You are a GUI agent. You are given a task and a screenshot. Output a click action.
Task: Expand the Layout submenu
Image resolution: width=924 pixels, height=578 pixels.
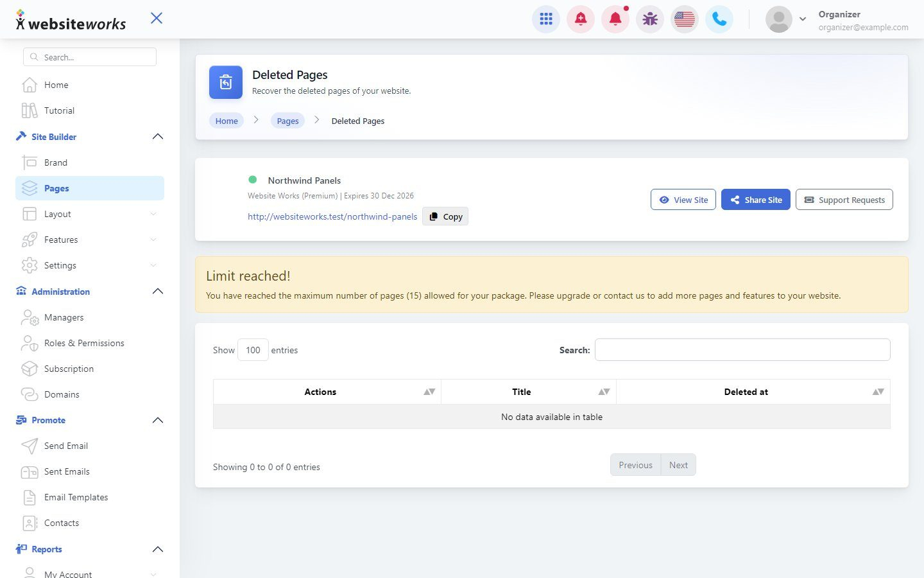(153, 214)
